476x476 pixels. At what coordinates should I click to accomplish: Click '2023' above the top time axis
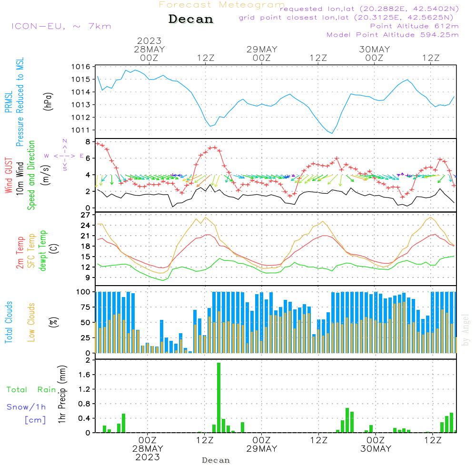149,40
